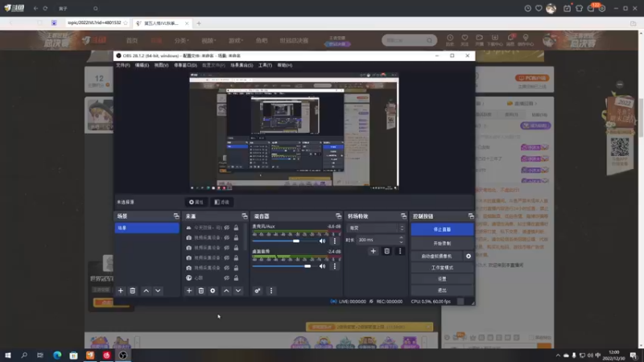644x362 pixels.
Task: Enable 工作室模式 studio mode
Action: 442,268
